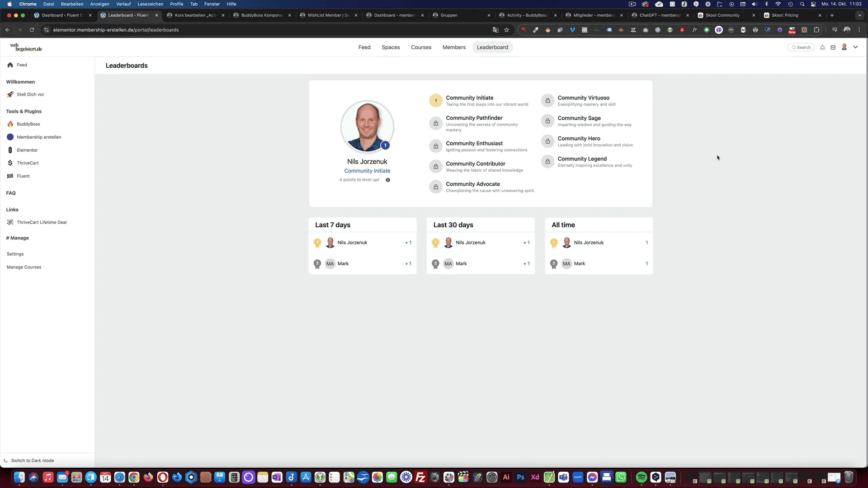Click the ThriveDrive Lifetime Deal icon
Image resolution: width=868 pixels, height=488 pixels.
(10, 222)
